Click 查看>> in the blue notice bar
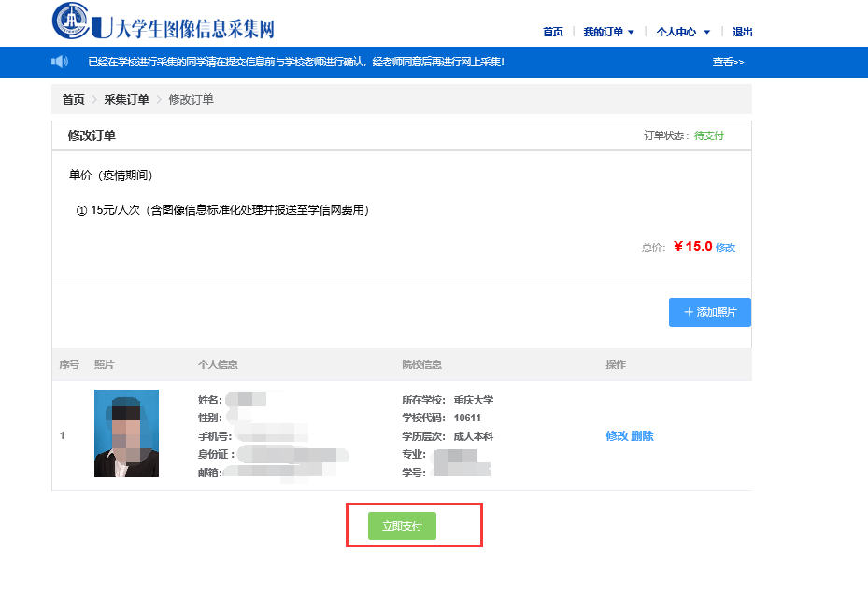 click(728, 63)
